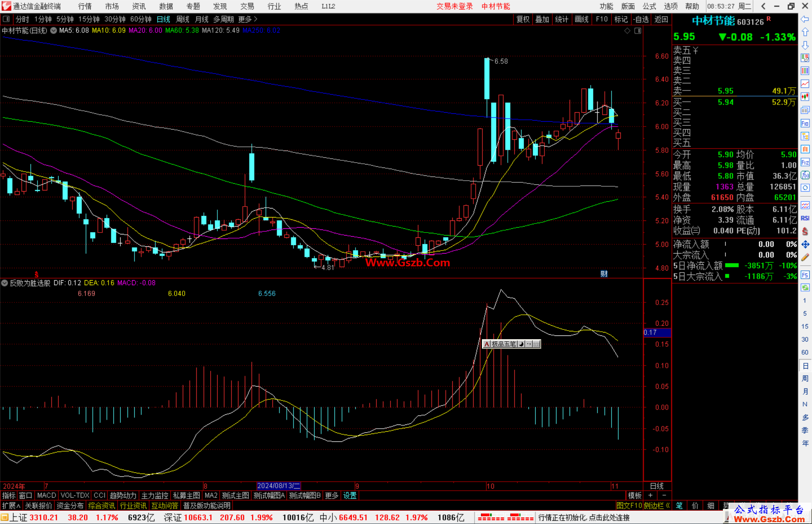
Task: Switch to 15-minute period in sidebar
Action: [x=804, y=326]
